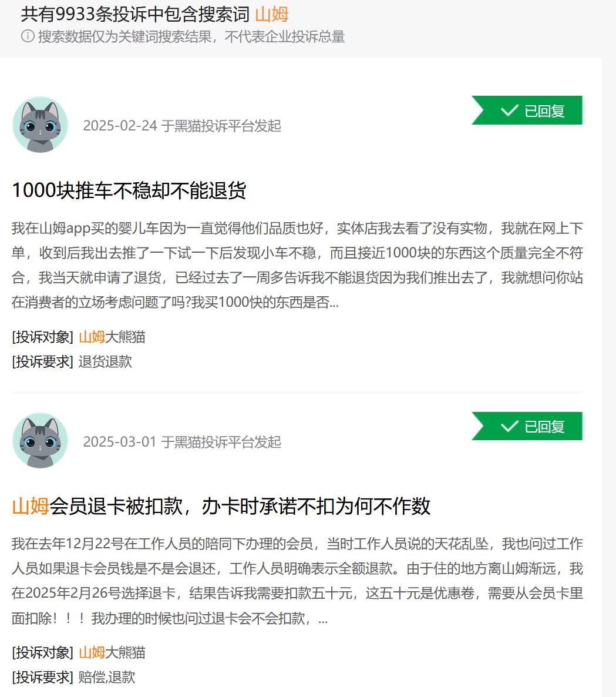Click the stroller complaint body text

coord(297,266)
